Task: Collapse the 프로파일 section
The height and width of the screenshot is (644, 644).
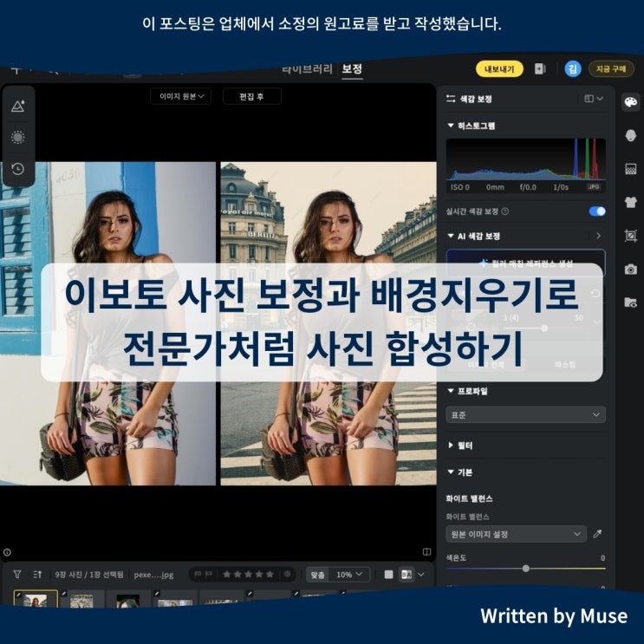Action: (451, 391)
